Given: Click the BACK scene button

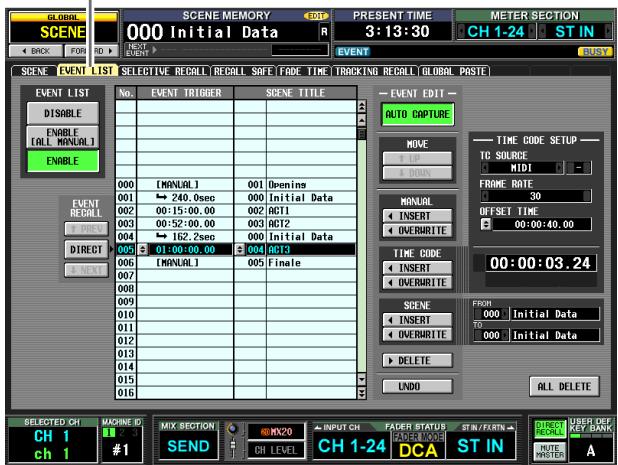Looking at the screenshot, I should pyautogui.click(x=36, y=51).
